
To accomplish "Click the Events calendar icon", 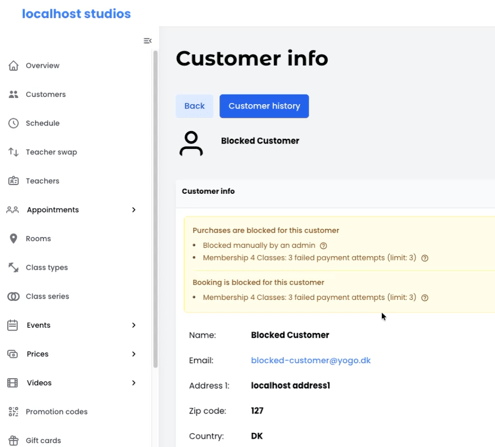I will click(x=13, y=325).
